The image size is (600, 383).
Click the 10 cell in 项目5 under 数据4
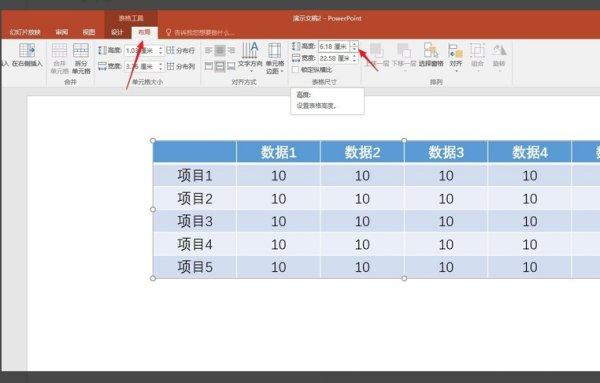(x=530, y=267)
